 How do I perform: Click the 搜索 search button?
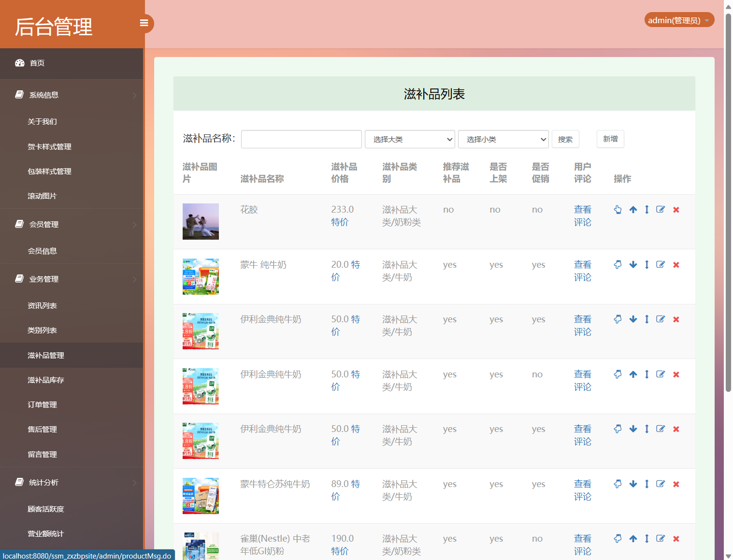pyautogui.click(x=565, y=139)
